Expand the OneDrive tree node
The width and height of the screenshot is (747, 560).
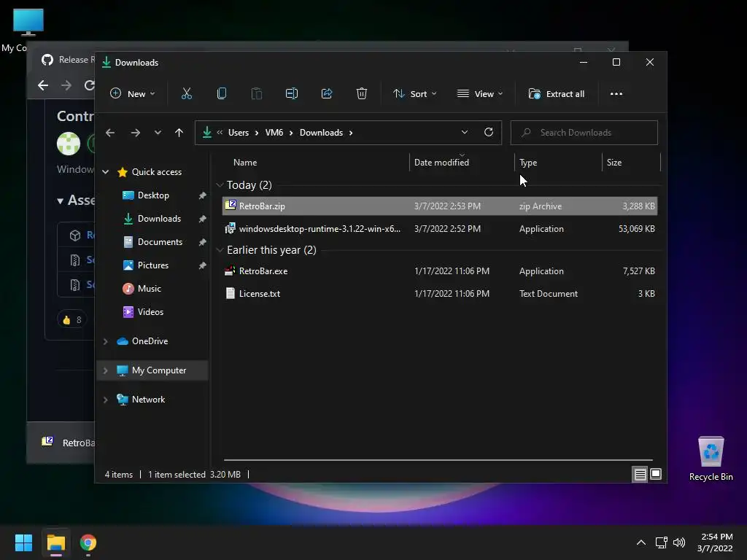[x=106, y=341]
